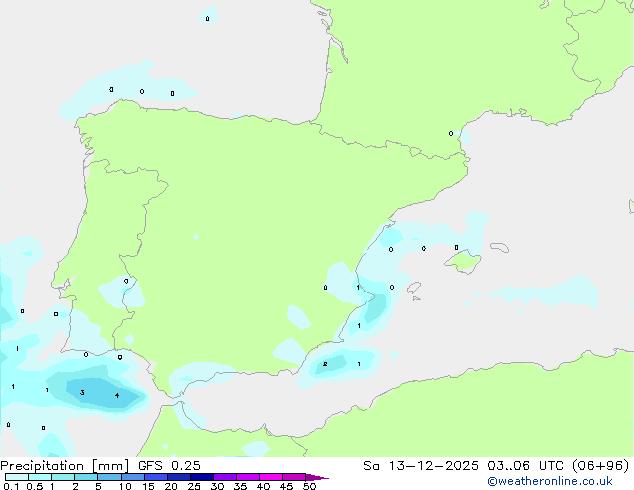Click the '4' precipitation value on map

[117, 395]
